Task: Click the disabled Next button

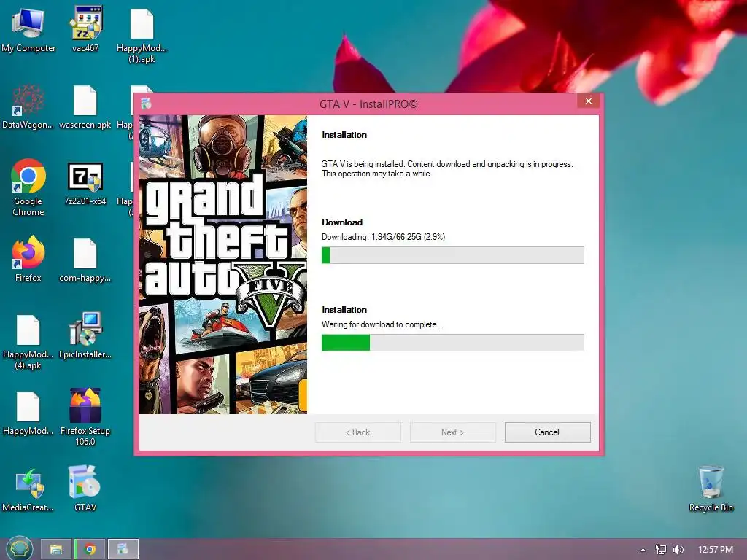Action: [452, 432]
